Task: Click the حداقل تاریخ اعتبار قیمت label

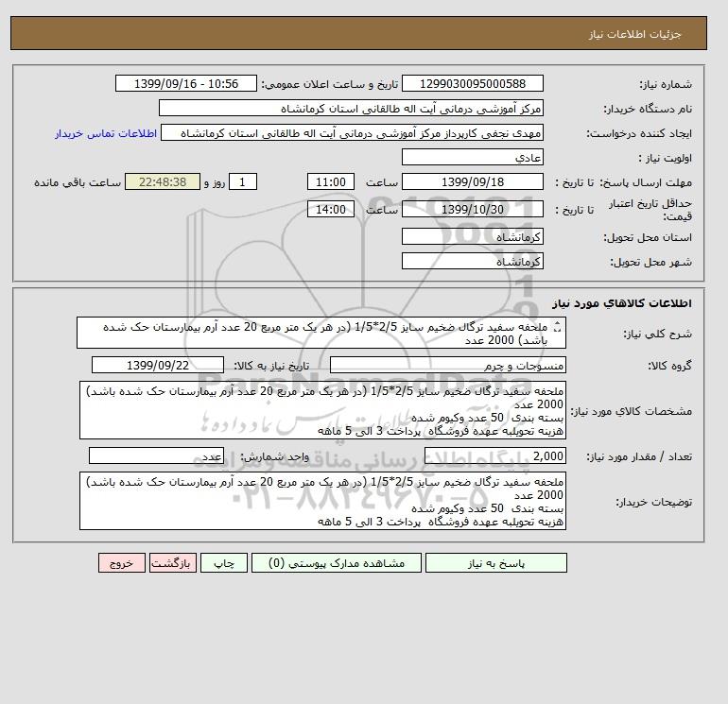Action: pos(650,210)
